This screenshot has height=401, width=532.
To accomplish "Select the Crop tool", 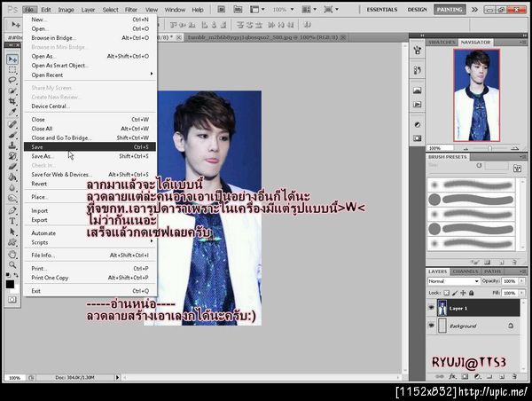I will point(12,101).
